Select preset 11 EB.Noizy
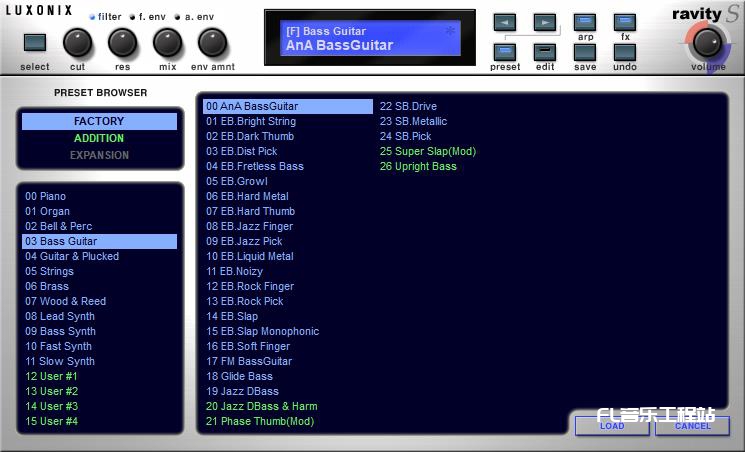745x452 pixels. pyautogui.click(x=288, y=271)
